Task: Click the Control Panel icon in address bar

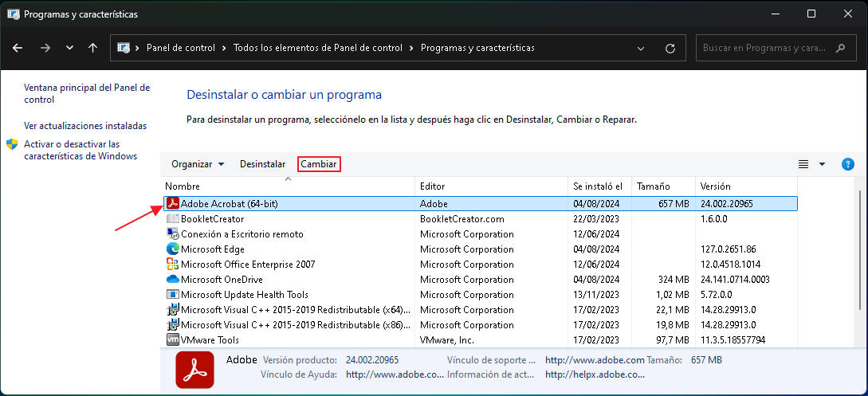Action: tap(124, 48)
